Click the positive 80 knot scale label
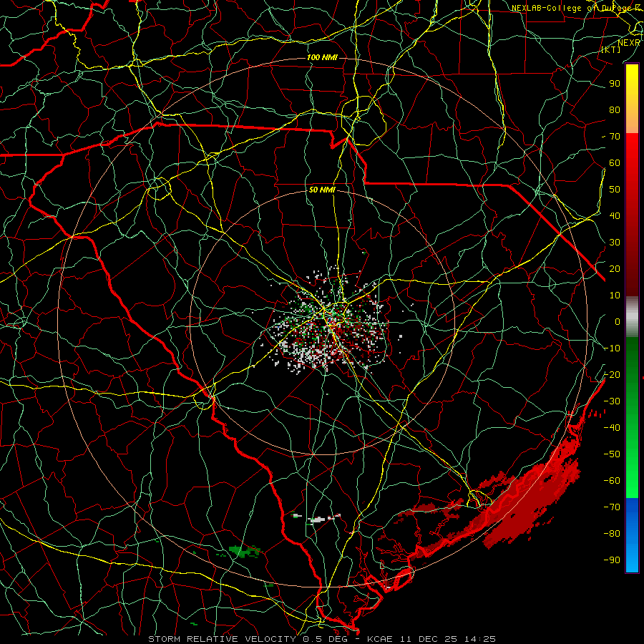Viewport: 644px width, 644px height. pyautogui.click(x=615, y=110)
